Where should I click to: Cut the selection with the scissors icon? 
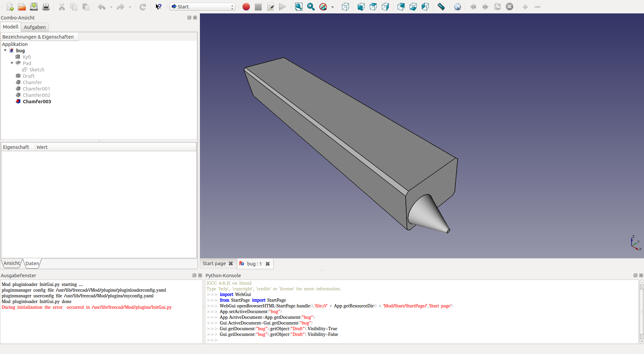[x=62, y=7]
